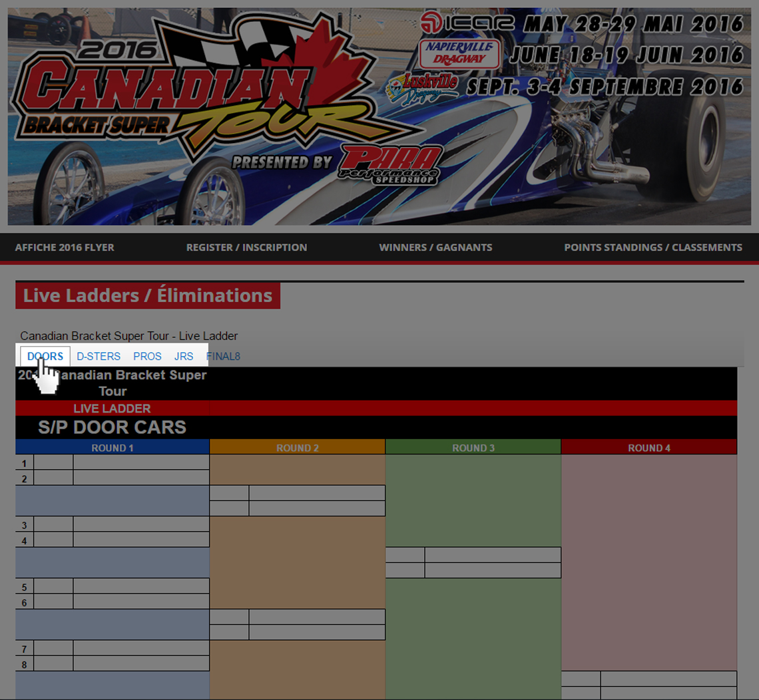The image size is (759, 700).
Task: Click the ICAR logo in the banner
Action: [467, 22]
